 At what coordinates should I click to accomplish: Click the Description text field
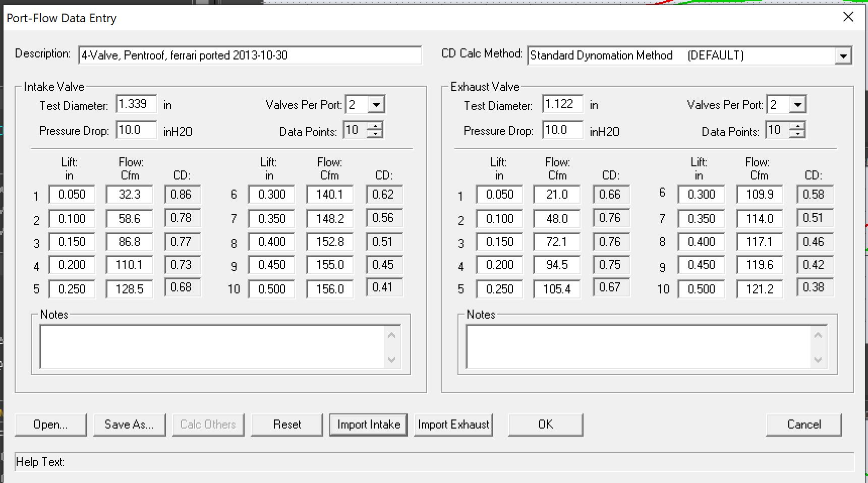tap(250, 55)
